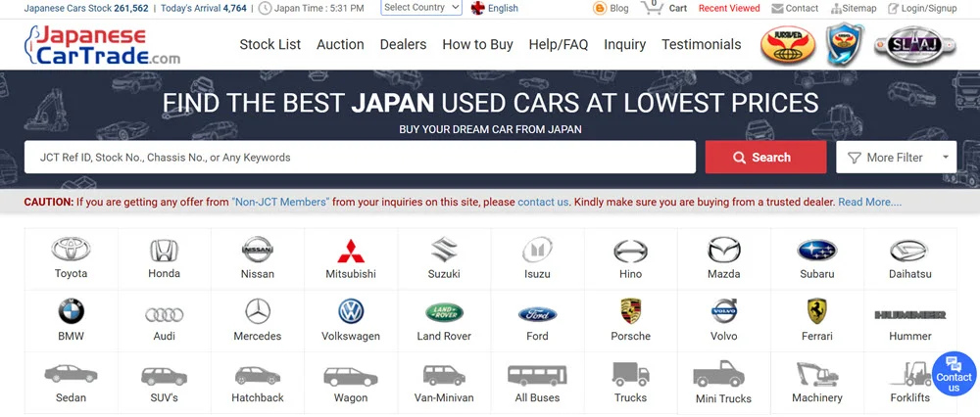Image resolution: width=980 pixels, height=417 pixels.
Task: Filter by Sedan body type icon
Action: click(71, 374)
